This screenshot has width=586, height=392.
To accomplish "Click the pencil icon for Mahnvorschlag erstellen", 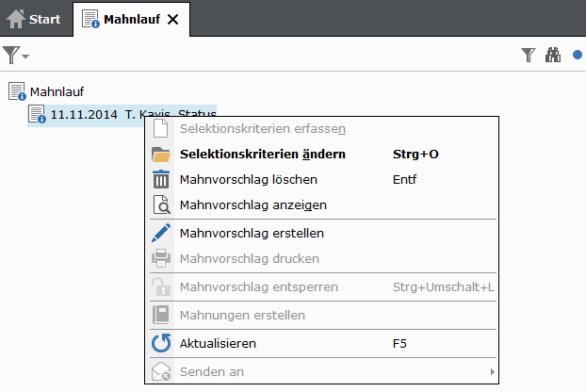I will (161, 233).
